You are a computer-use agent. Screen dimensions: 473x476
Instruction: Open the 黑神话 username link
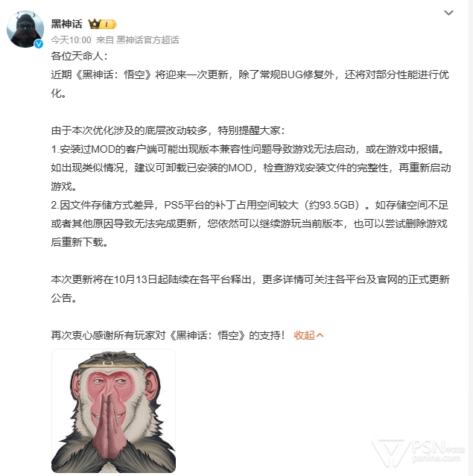[66, 24]
